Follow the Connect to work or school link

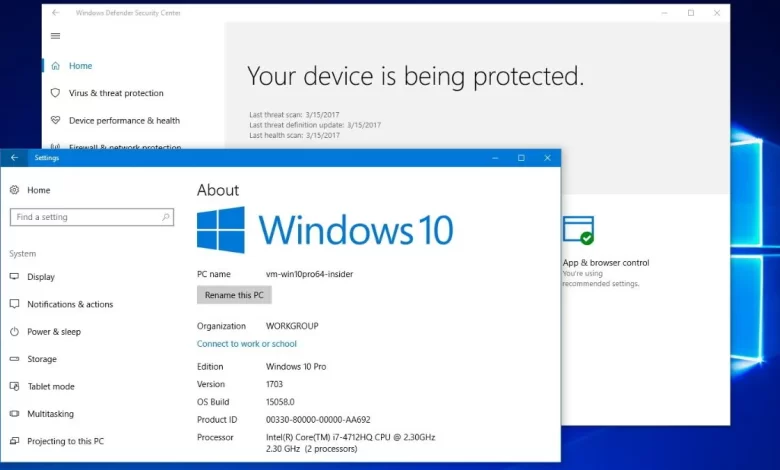tap(247, 344)
